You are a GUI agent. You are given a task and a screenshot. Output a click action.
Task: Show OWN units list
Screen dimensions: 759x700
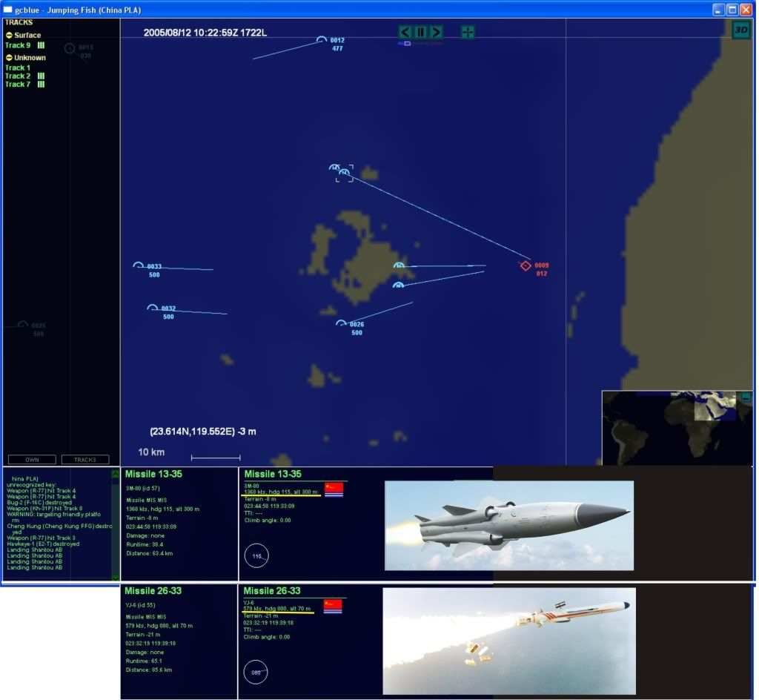pyautogui.click(x=32, y=460)
